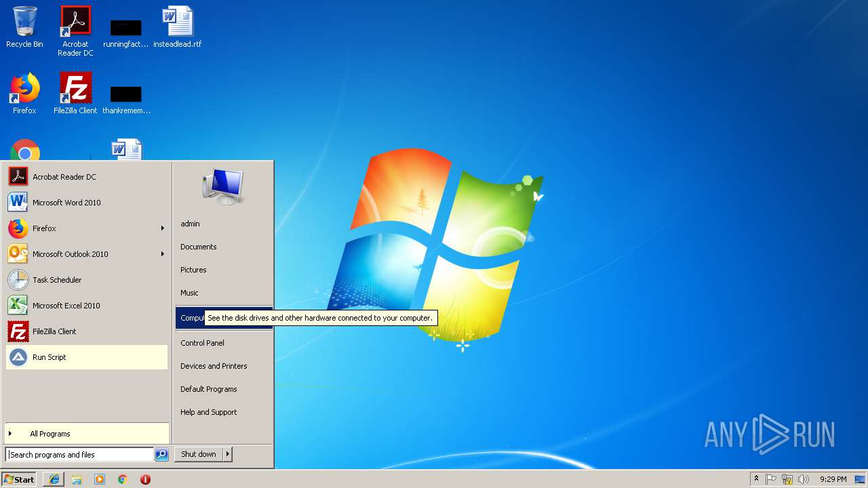Image resolution: width=868 pixels, height=488 pixels.
Task: Expand All Programs list
Action: click(x=87, y=434)
